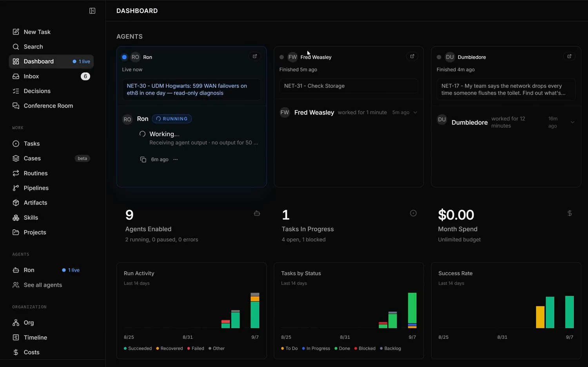Open Cases under Work
Image resolution: width=588 pixels, height=367 pixels.
pos(51,159)
